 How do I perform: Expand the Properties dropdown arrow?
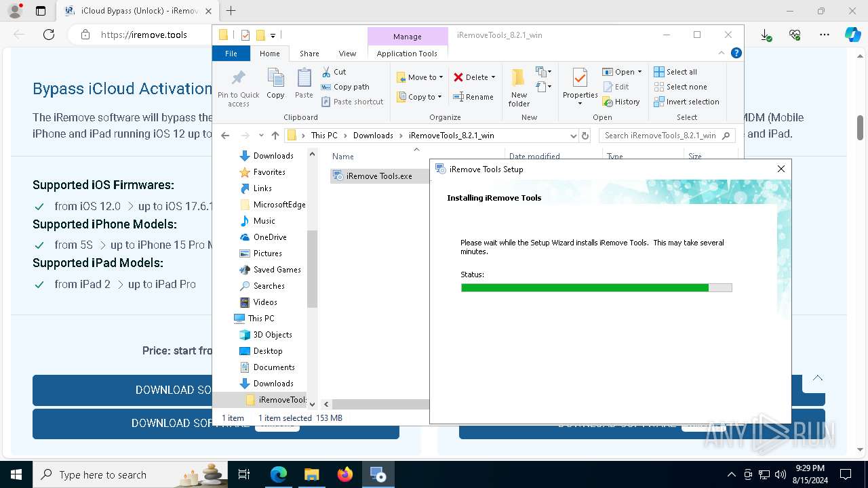580,104
